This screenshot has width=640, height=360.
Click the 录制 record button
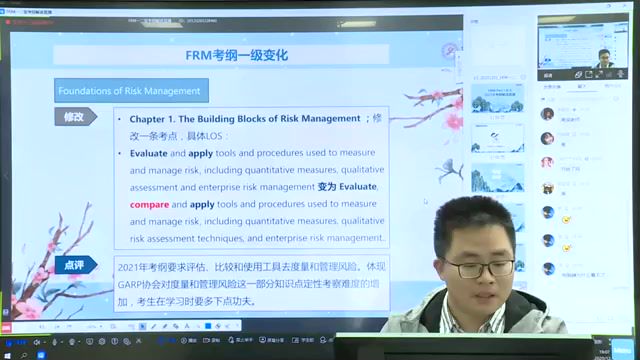click(x=211, y=340)
